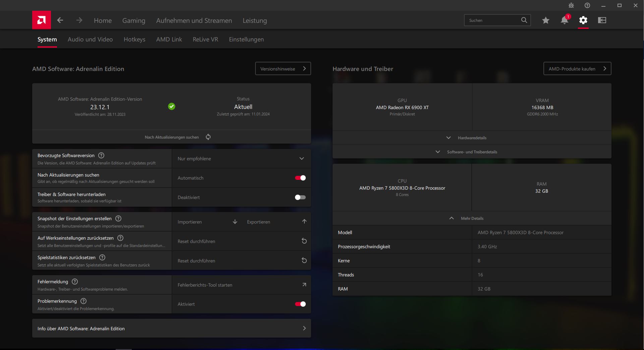
Task: Click the Importieren down arrow icon
Action: click(235, 222)
